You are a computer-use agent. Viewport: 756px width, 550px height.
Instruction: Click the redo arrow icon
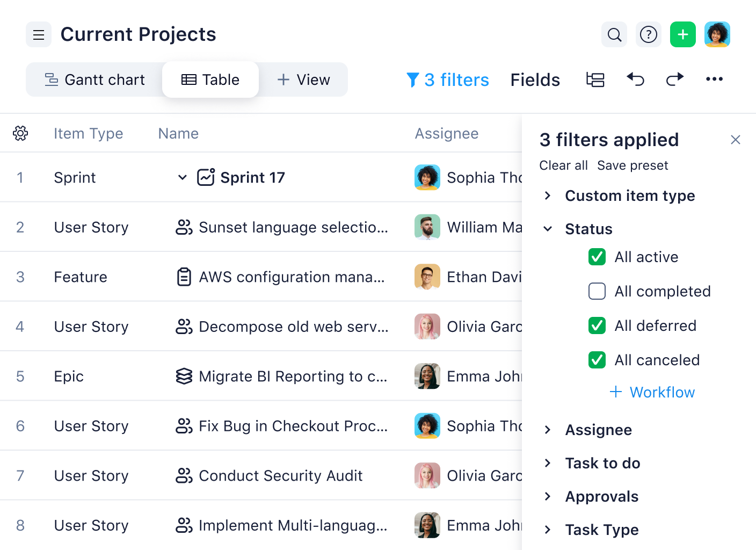pos(675,79)
